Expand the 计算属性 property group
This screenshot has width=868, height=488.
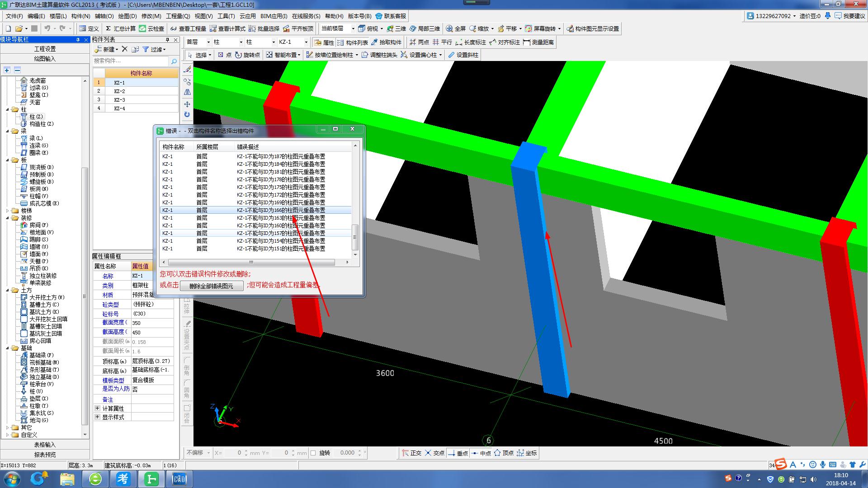click(x=97, y=408)
